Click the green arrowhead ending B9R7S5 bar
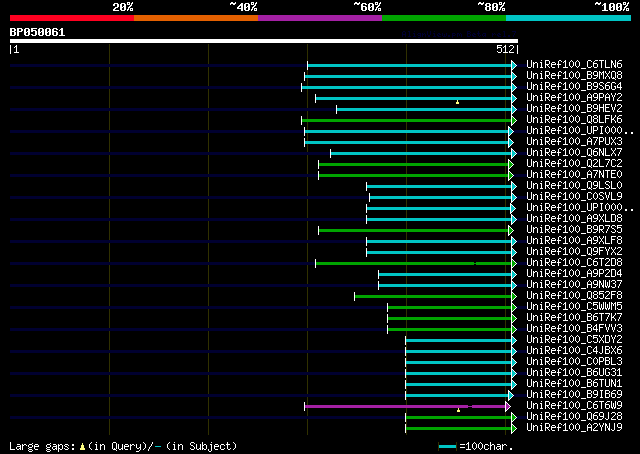The image size is (640, 454). [x=511, y=231]
